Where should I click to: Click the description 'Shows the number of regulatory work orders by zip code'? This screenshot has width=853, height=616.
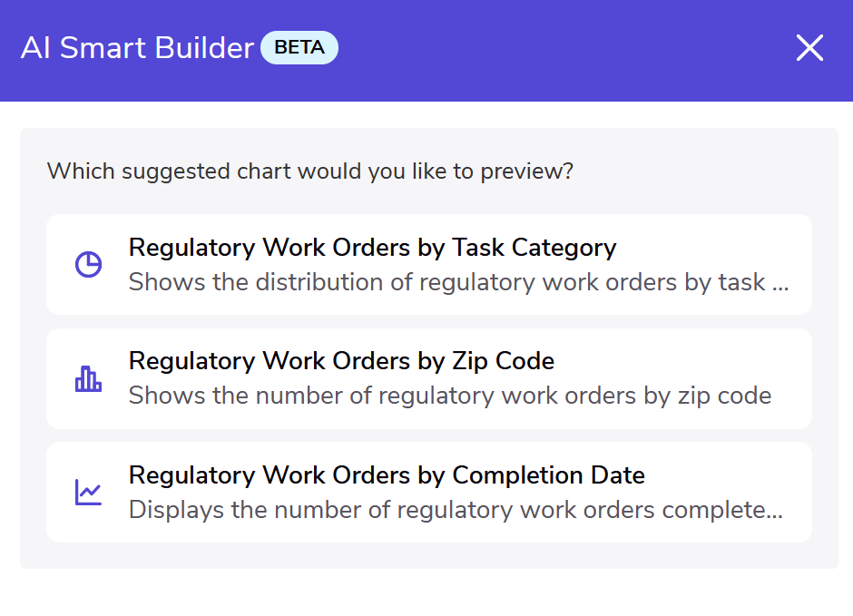pos(449,396)
